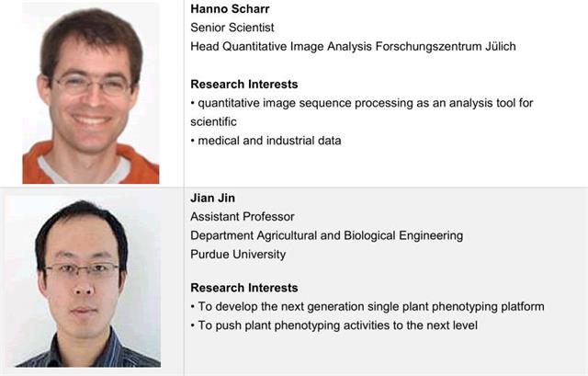Click the Purdue University text
Viewport: 588px width, 376px height.
click(x=238, y=254)
